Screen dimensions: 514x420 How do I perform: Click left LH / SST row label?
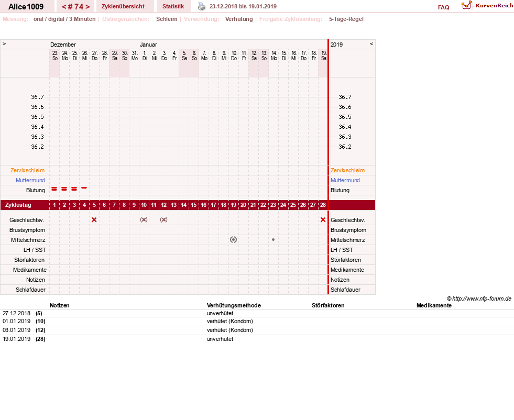click(x=35, y=250)
